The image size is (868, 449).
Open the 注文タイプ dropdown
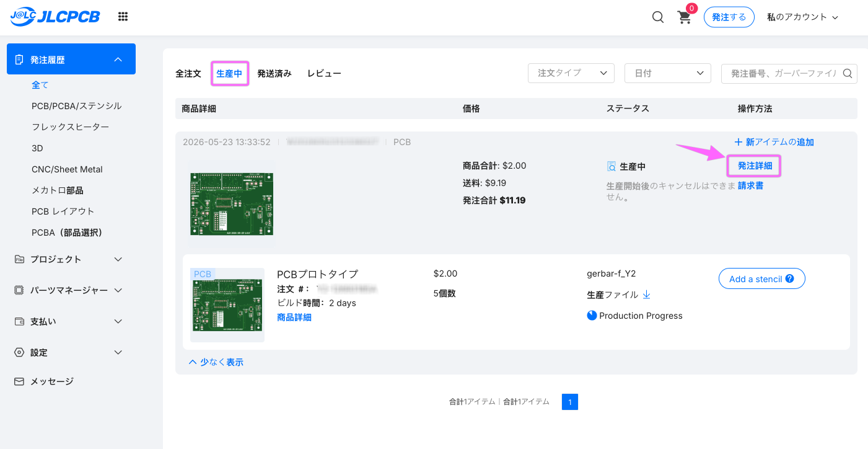click(x=571, y=73)
